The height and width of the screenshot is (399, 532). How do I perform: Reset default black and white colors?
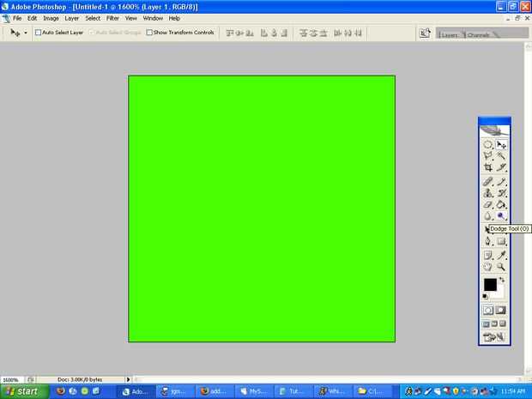point(485,297)
